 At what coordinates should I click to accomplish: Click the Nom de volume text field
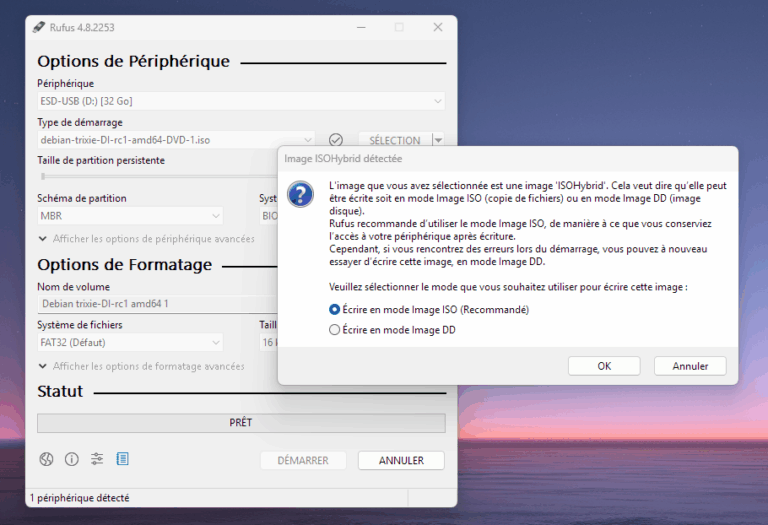pyautogui.click(x=158, y=304)
